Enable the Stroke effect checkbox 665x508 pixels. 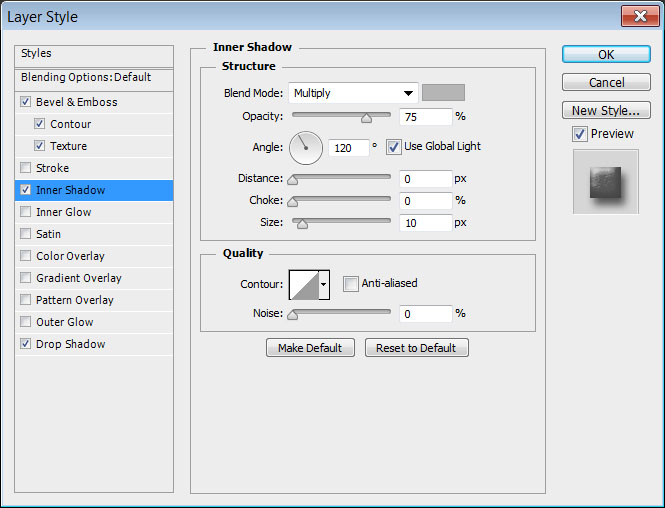click(25, 168)
